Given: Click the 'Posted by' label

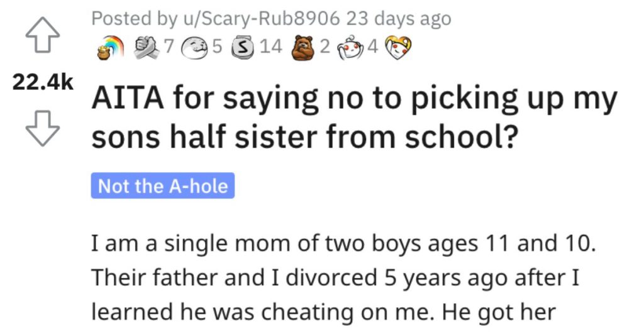Looking at the screenshot, I should tap(134, 19).
